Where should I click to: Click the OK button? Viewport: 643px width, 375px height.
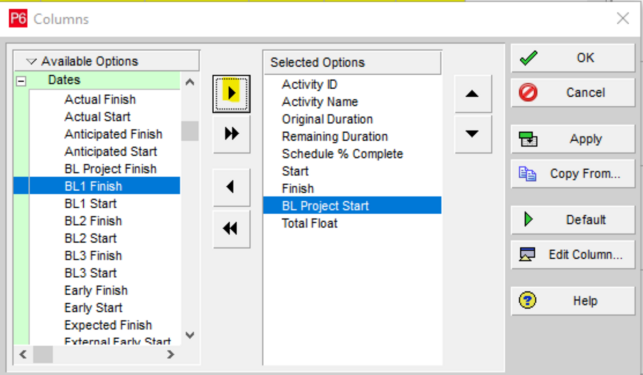(x=573, y=58)
